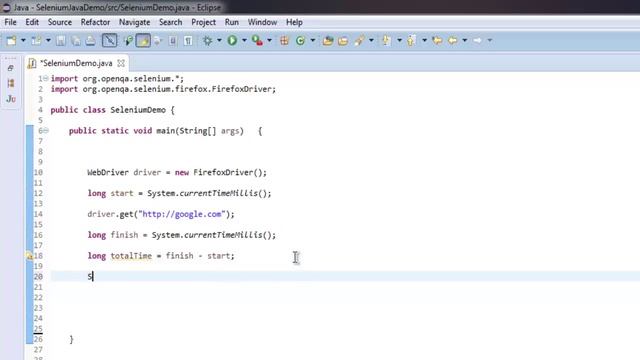The width and height of the screenshot is (640, 360).
Task: Open the Navigate menu
Action: point(134,22)
